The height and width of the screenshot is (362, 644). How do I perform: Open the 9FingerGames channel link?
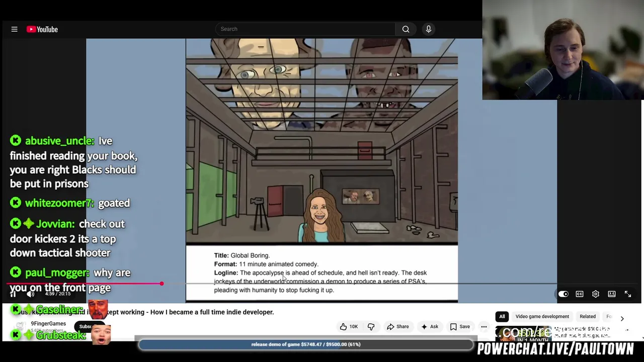click(x=48, y=324)
